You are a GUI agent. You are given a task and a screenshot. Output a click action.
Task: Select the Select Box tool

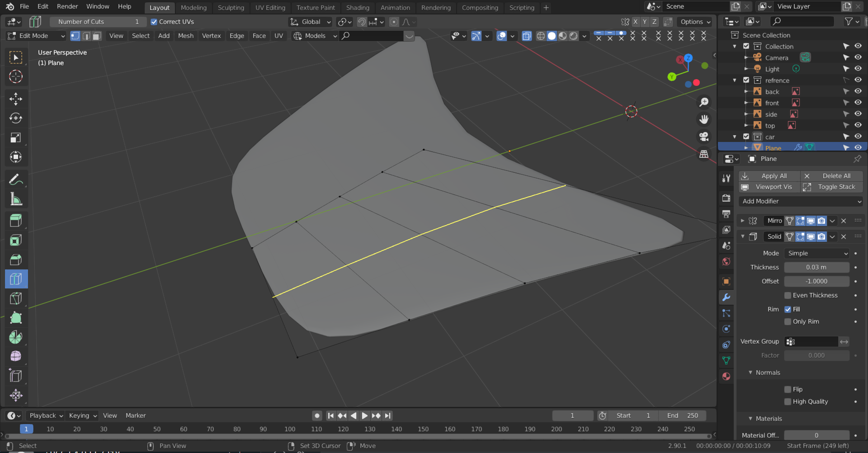(x=16, y=57)
